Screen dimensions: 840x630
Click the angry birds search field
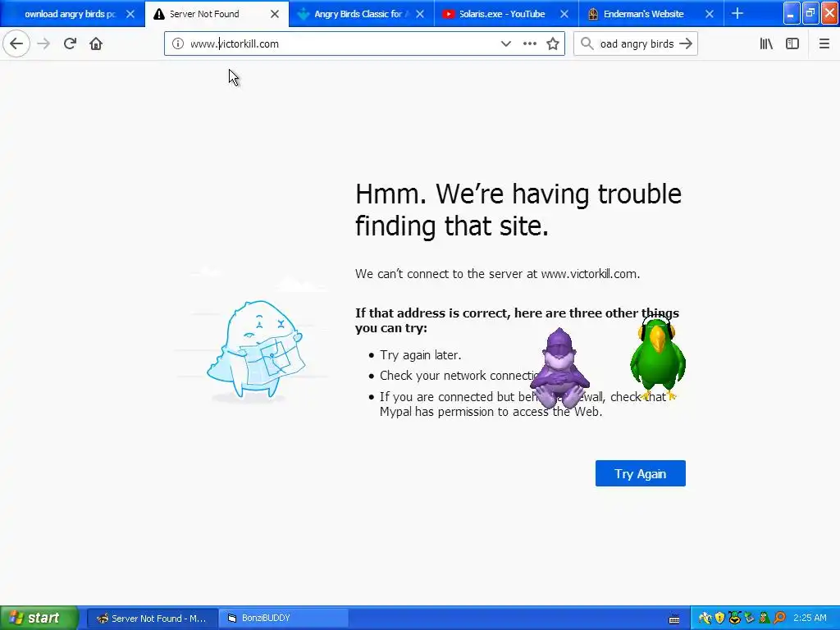pos(637,44)
